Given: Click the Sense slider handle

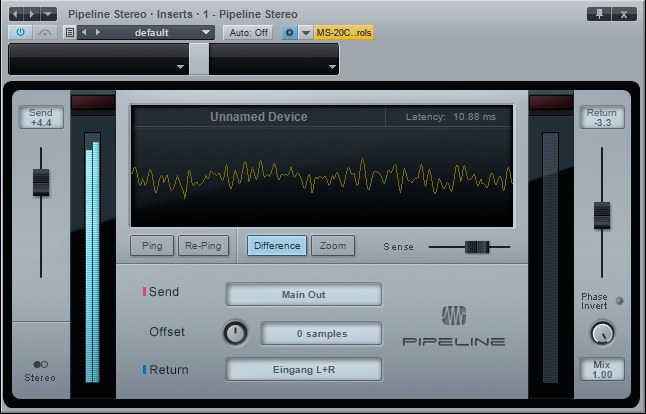Looking at the screenshot, I should (x=477, y=247).
